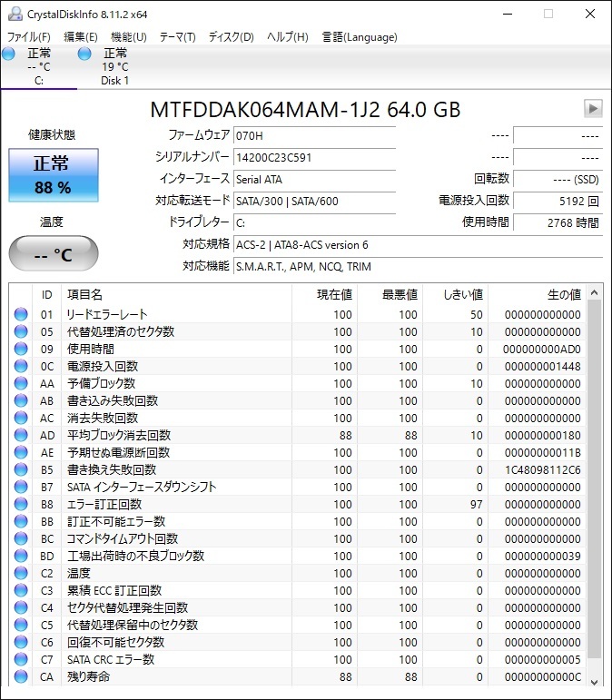Image resolution: width=612 pixels, height=700 pixels.
Task: Open the ファイル(F) menu
Action: coord(28,37)
